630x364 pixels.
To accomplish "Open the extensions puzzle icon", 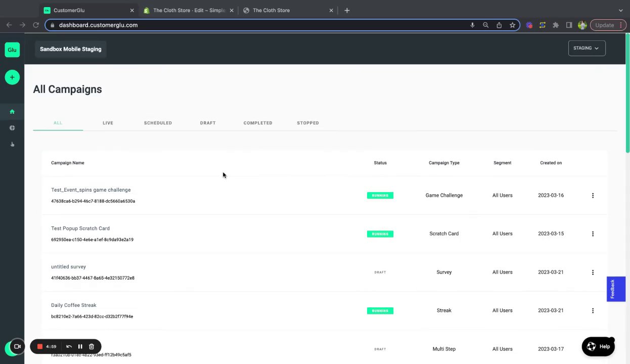I will [556, 25].
